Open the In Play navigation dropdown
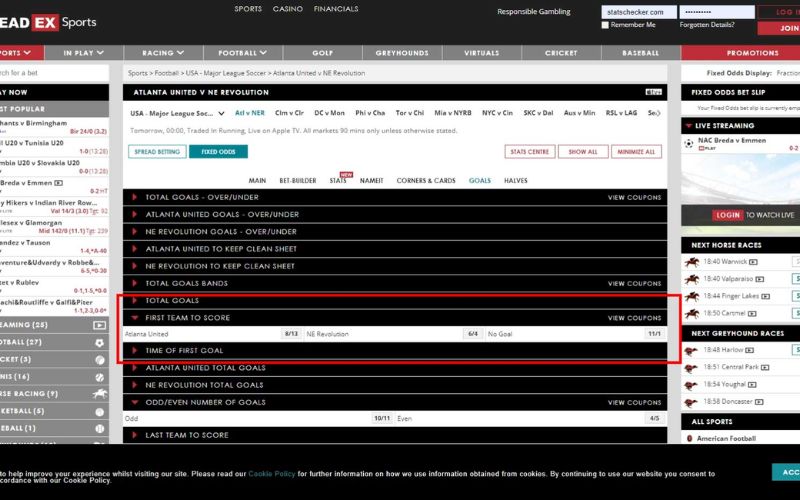 click(84, 53)
